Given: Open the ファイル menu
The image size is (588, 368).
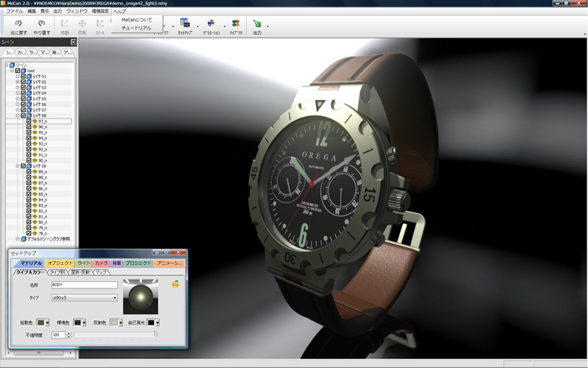Looking at the screenshot, I should pyautogui.click(x=14, y=12).
